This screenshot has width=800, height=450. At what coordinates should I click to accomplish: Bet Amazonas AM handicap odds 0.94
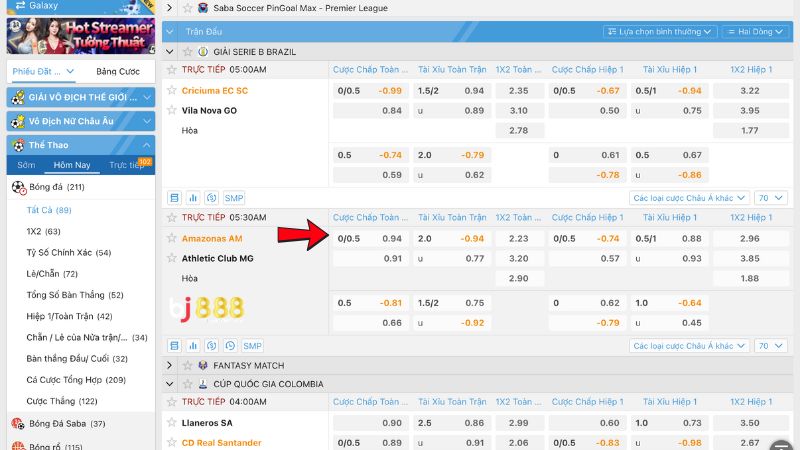click(371, 238)
